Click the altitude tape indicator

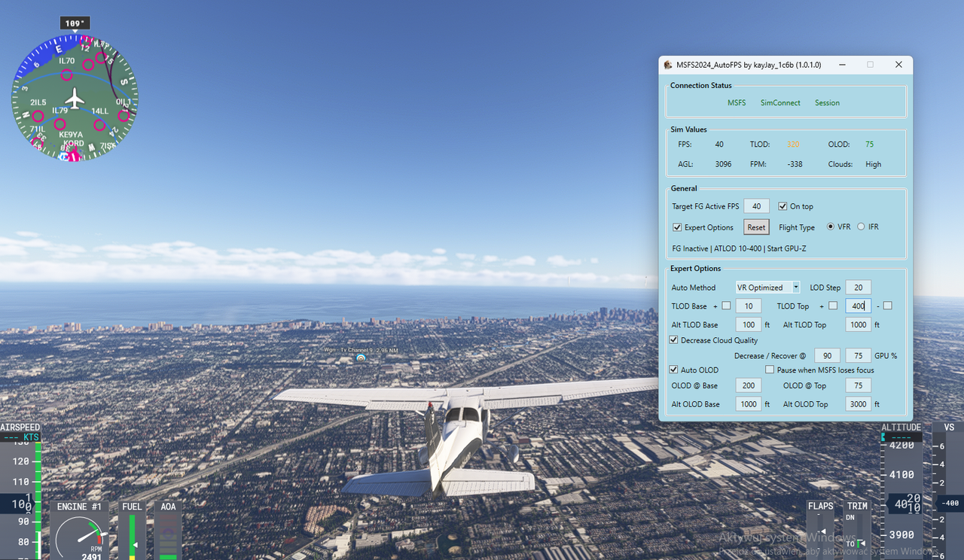[x=901, y=491]
